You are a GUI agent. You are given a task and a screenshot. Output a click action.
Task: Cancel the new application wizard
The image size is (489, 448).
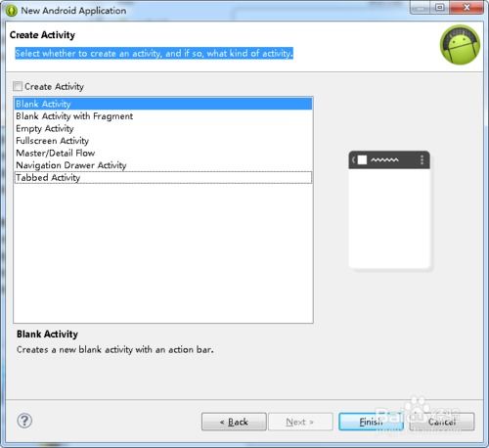[442, 422]
